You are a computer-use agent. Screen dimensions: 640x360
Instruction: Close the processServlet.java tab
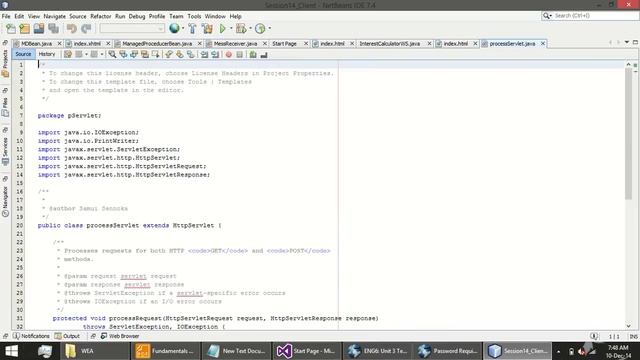[543, 44]
